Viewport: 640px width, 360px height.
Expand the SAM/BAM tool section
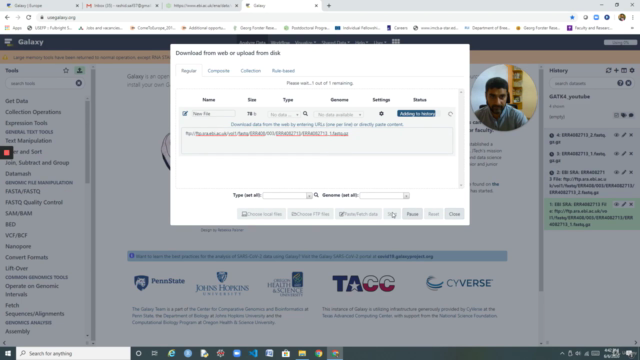[19, 213]
